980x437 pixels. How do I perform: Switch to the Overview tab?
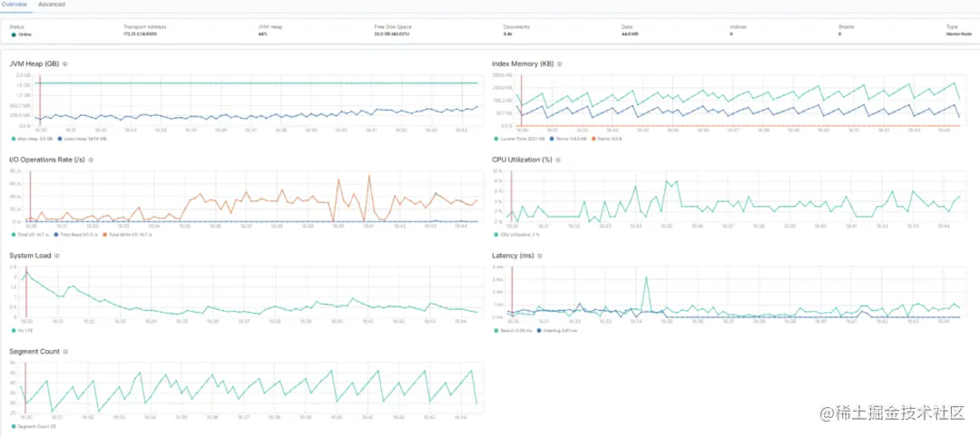pyautogui.click(x=13, y=5)
